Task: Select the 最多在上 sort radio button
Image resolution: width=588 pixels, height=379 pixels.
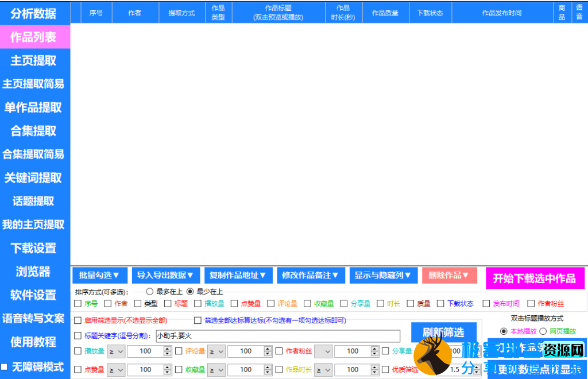Action: click(150, 292)
